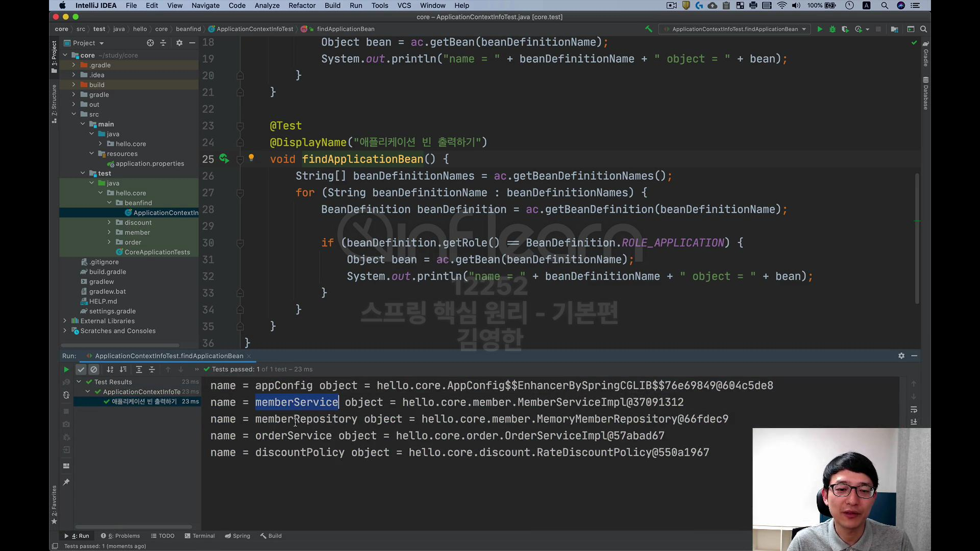The height and width of the screenshot is (551, 980).
Task: Open the Project Structure icon
Action: [894, 29]
